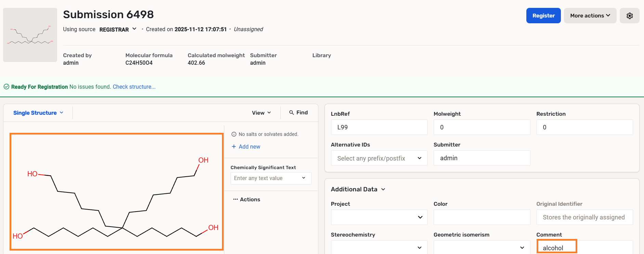Click the Actions ellipsis icon

click(235, 199)
